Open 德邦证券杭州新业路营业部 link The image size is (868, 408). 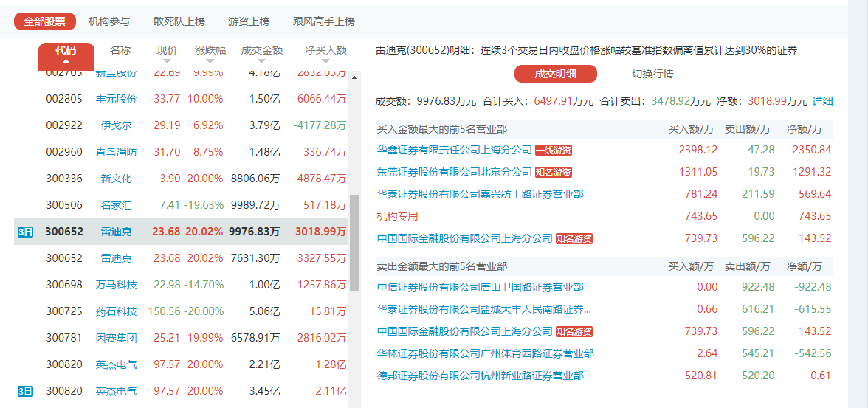[x=480, y=376]
